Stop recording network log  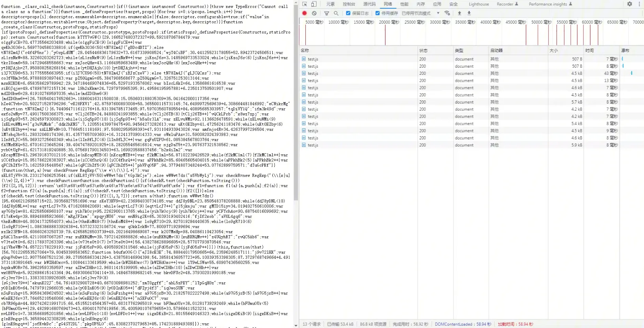click(x=305, y=13)
